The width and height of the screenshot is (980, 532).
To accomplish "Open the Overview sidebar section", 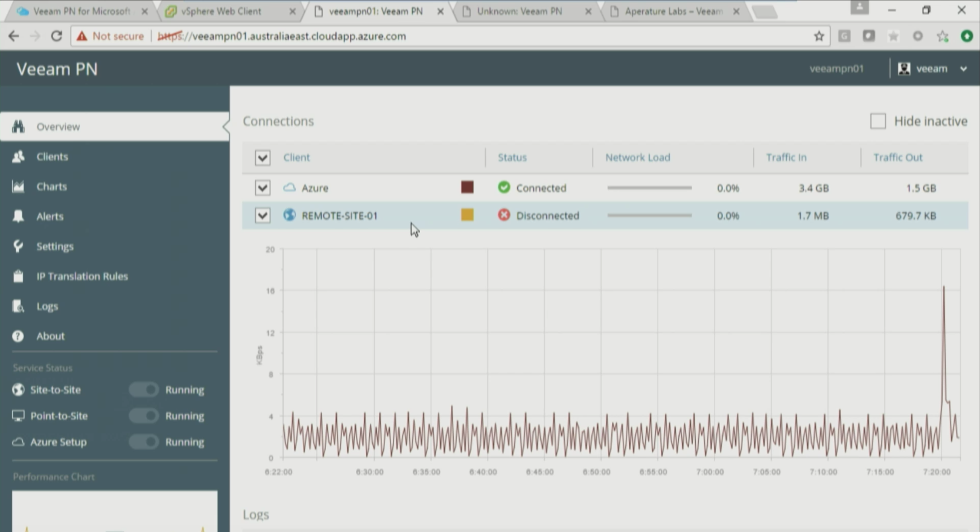I will (x=114, y=127).
